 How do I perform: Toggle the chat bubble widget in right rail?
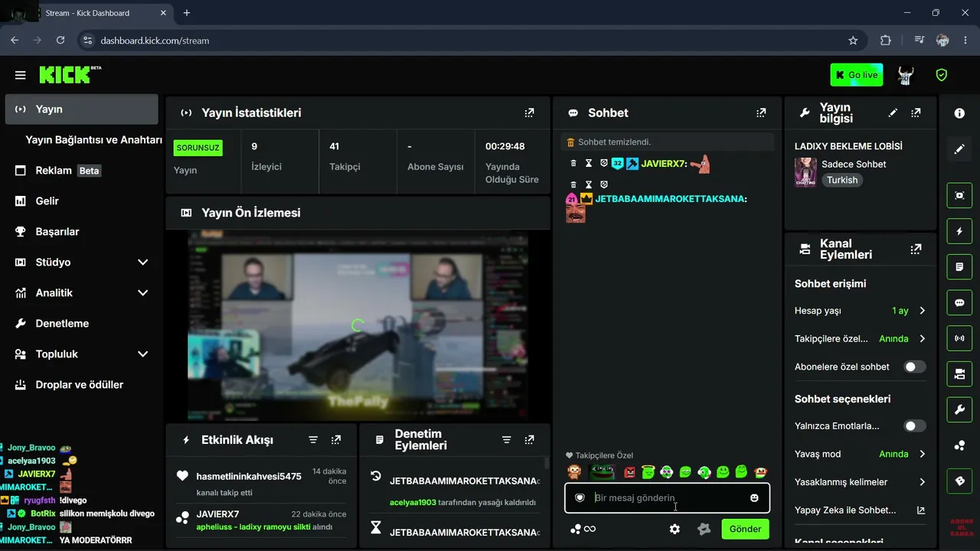(959, 302)
